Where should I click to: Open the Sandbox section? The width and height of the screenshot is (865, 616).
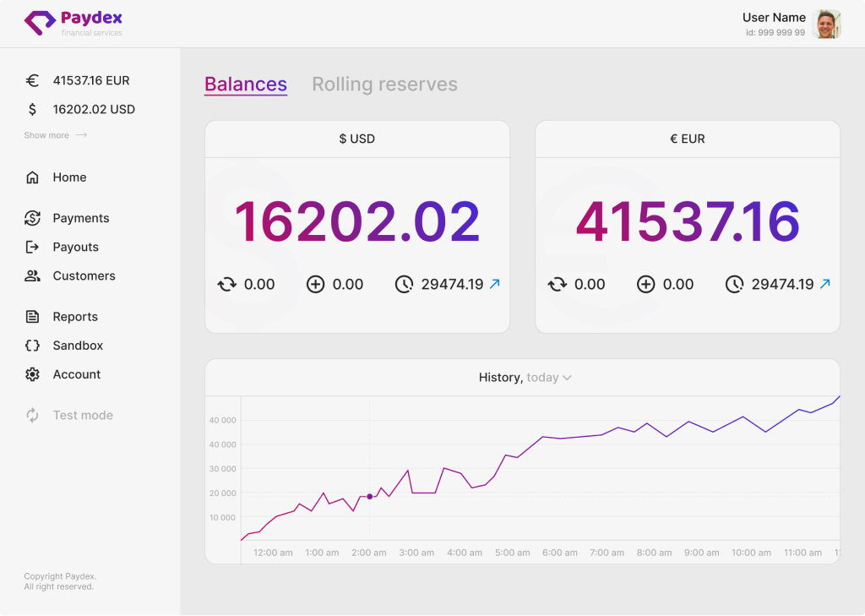(x=78, y=346)
